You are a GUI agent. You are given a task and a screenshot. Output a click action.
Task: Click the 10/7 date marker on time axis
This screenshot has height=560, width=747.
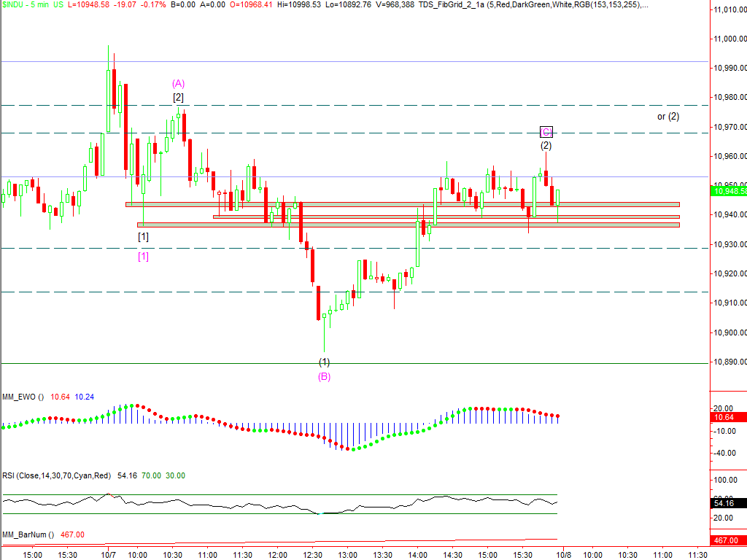[108, 554]
